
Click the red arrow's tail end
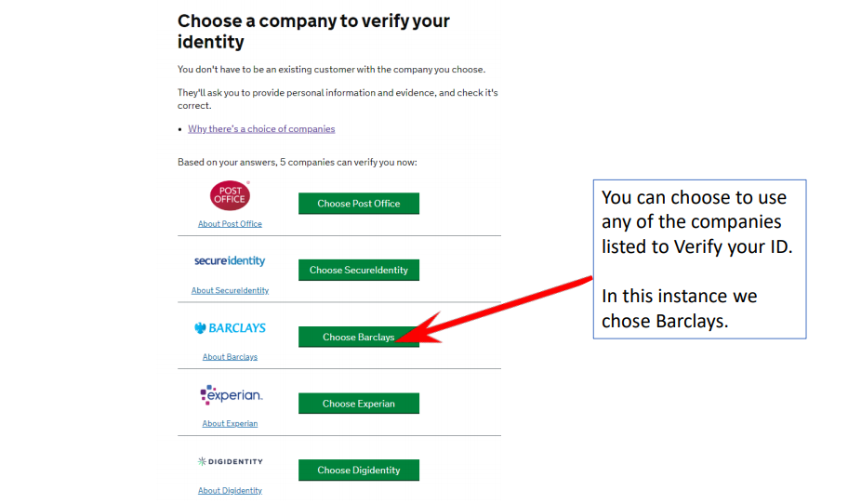tap(588, 277)
